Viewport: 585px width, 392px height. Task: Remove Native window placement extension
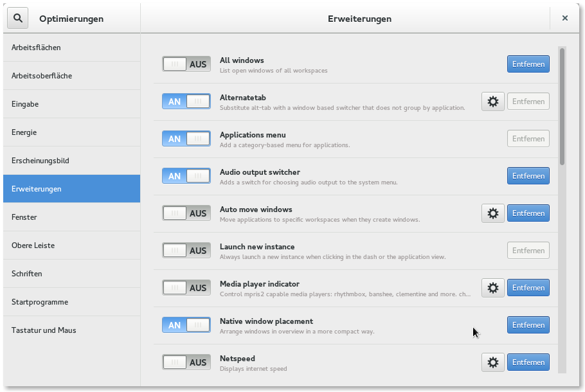(528, 325)
